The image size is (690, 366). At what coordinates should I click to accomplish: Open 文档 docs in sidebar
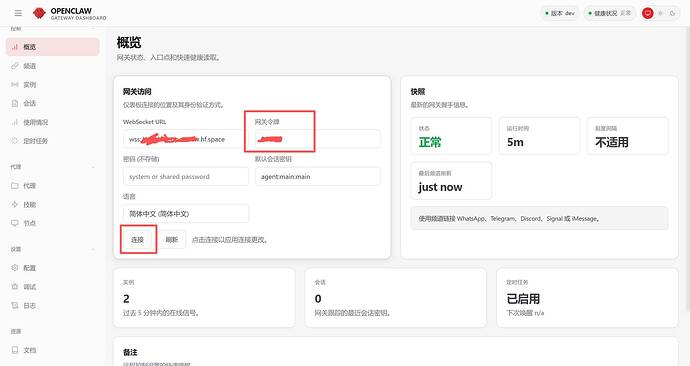[53, 350]
